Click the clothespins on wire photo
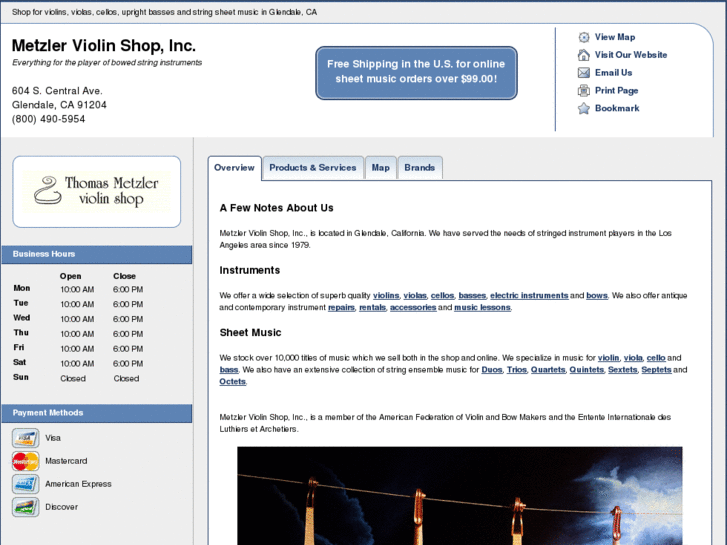This screenshot has height=545, width=727. 459,496
